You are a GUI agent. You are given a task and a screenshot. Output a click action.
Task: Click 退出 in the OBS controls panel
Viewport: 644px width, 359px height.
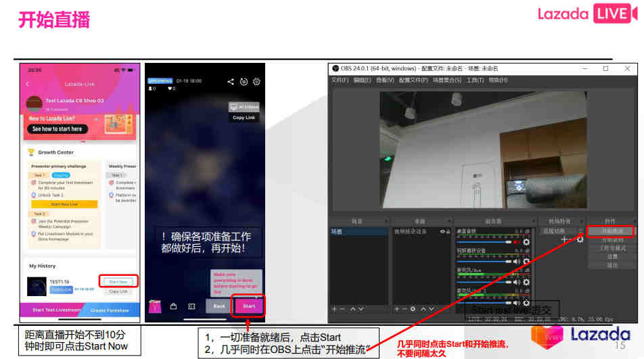pyautogui.click(x=612, y=265)
